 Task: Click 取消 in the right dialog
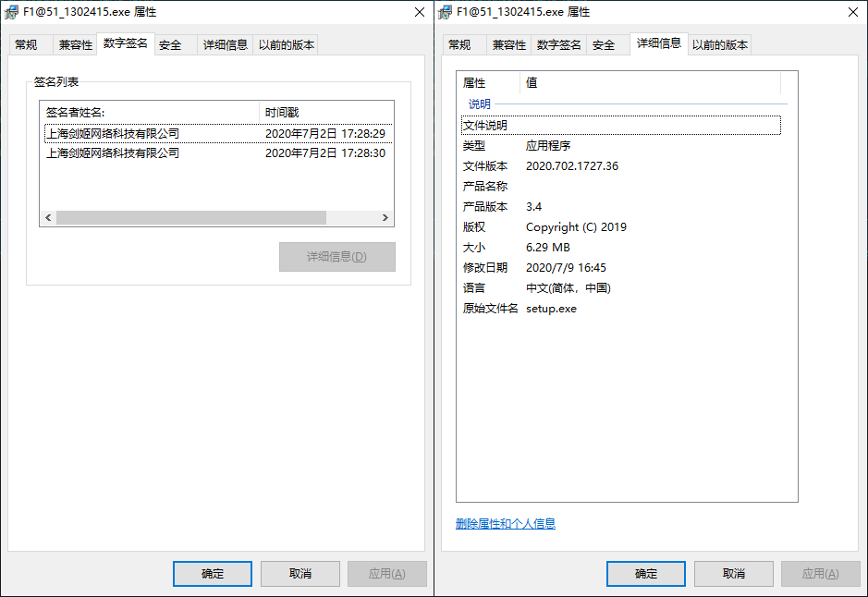tap(733, 573)
